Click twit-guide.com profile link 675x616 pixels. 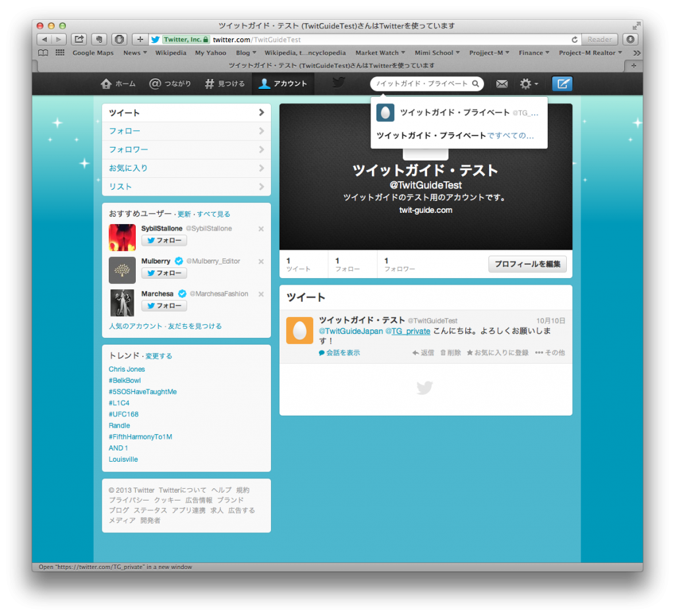426,210
